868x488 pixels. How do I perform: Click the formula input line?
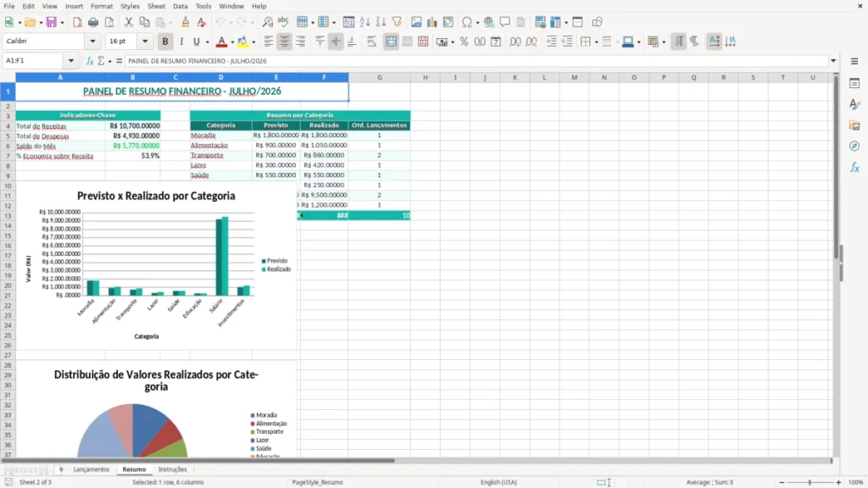pyautogui.click(x=476, y=61)
